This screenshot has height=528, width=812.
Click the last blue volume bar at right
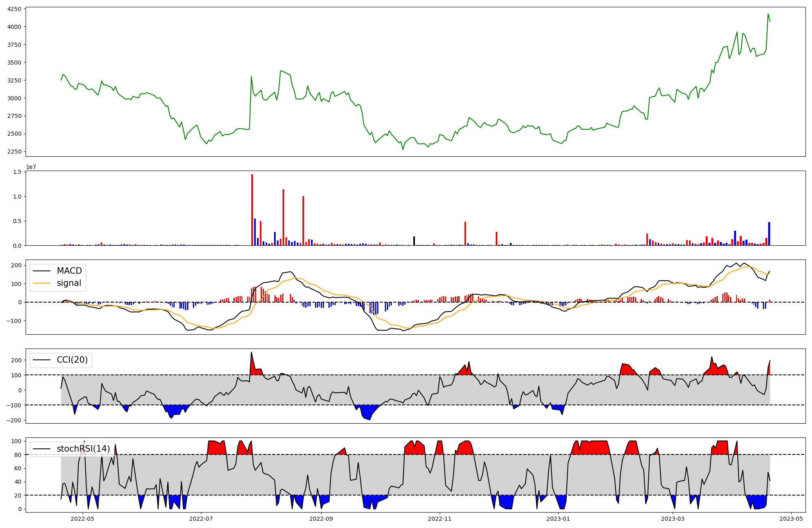coord(769,234)
